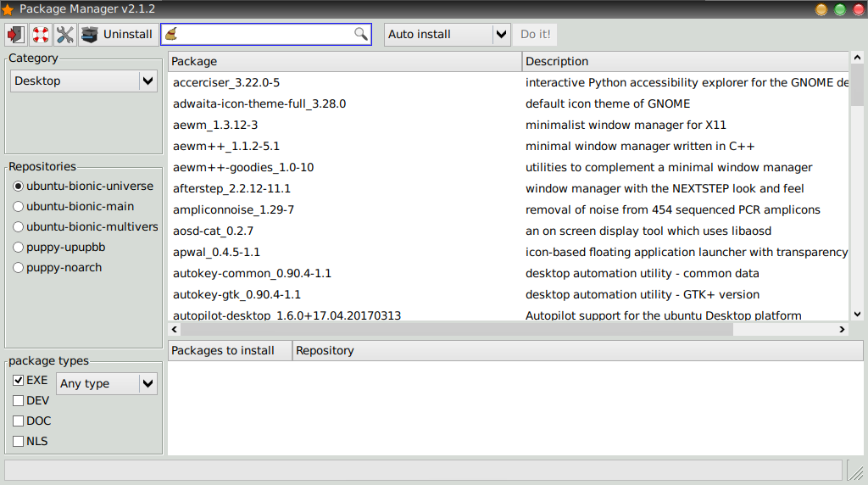The height and width of the screenshot is (485, 868).
Task: Enable the DEV package type checkbox
Action: coord(19,401)
